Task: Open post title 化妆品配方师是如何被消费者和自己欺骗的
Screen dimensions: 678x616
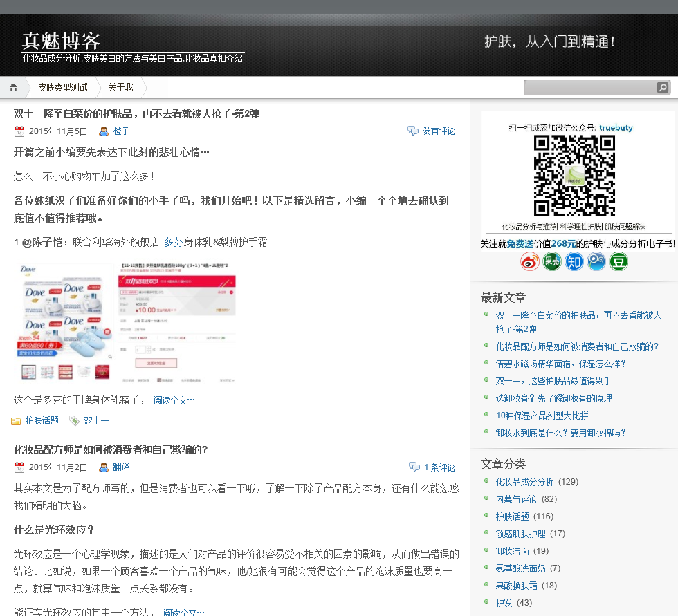Action: (111, 449)
